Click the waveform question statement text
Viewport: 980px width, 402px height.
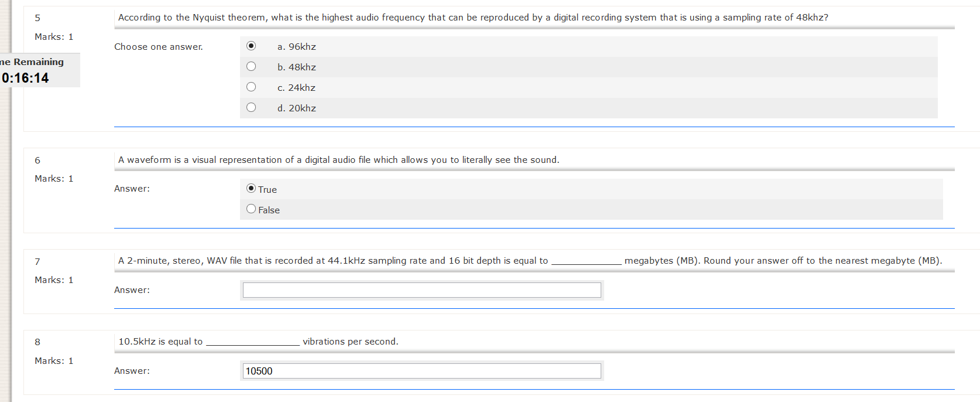point(338,160)
